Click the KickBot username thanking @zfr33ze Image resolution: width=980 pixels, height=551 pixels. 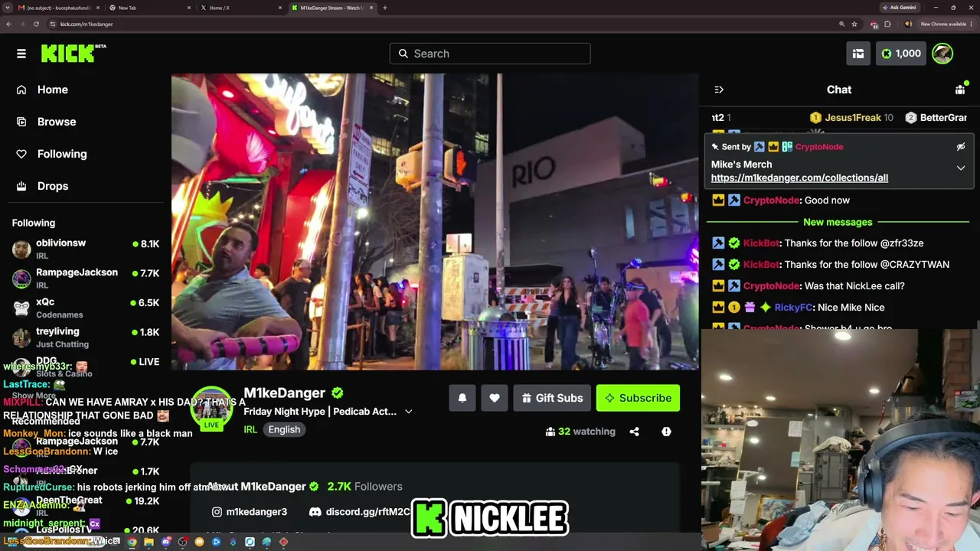[x=761, y=243]
